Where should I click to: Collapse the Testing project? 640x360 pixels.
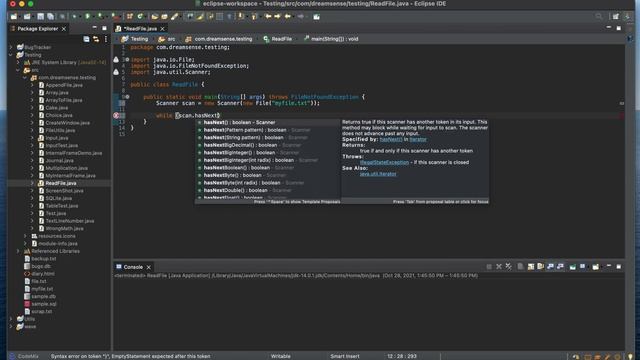click(x=11, y=55)
